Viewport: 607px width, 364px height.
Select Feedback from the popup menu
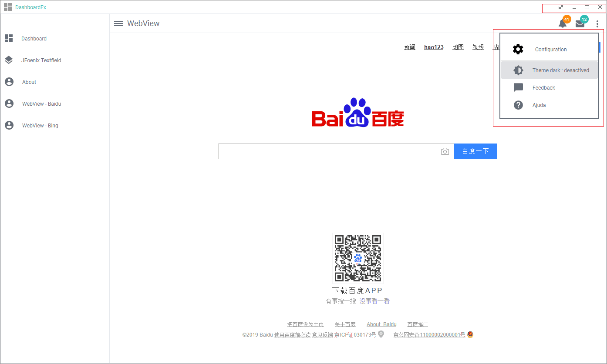[x=543, y=87]
